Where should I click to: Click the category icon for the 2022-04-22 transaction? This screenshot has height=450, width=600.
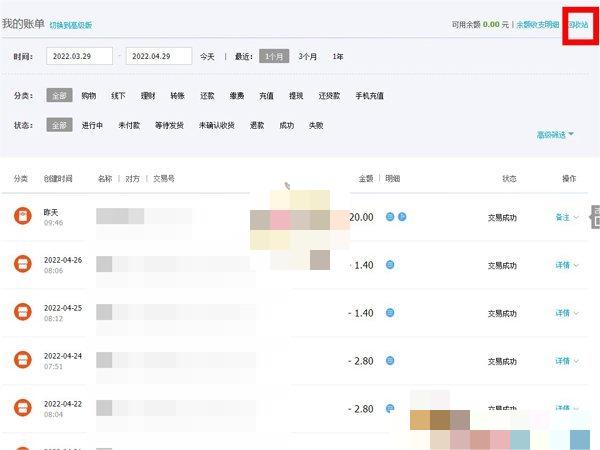[22, 408]
